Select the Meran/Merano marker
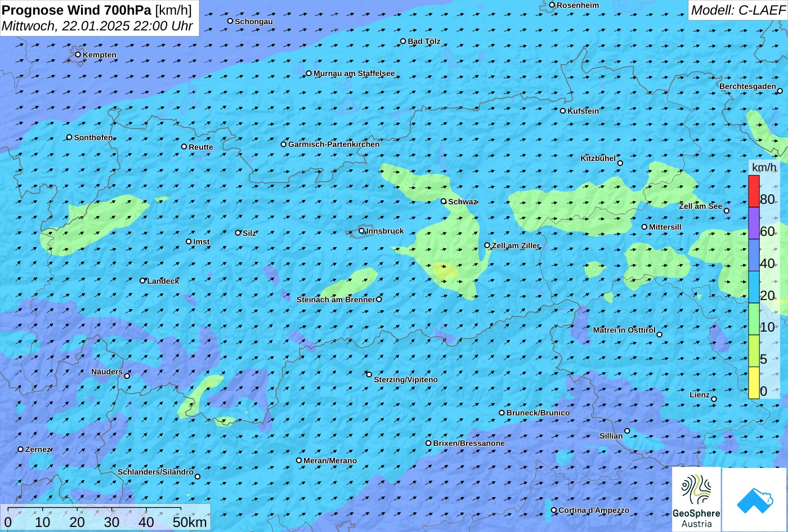This screenshot has height=532, width=788. (299, 460)
